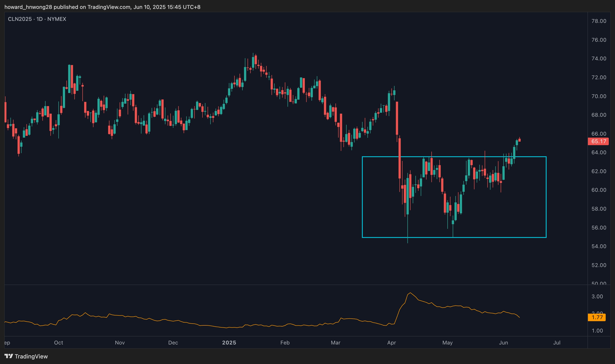Click the 3.00 label on indicator scale
The height and width of the screenshot is (364, 615).
point(597,297)
